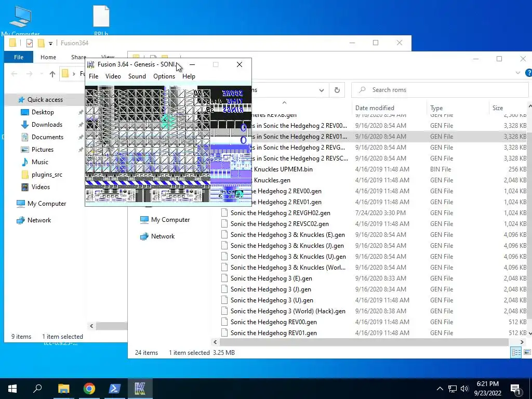Open Help icon in roms window
This screenshot has height=399, width=532.
click(x=528, y=73)
